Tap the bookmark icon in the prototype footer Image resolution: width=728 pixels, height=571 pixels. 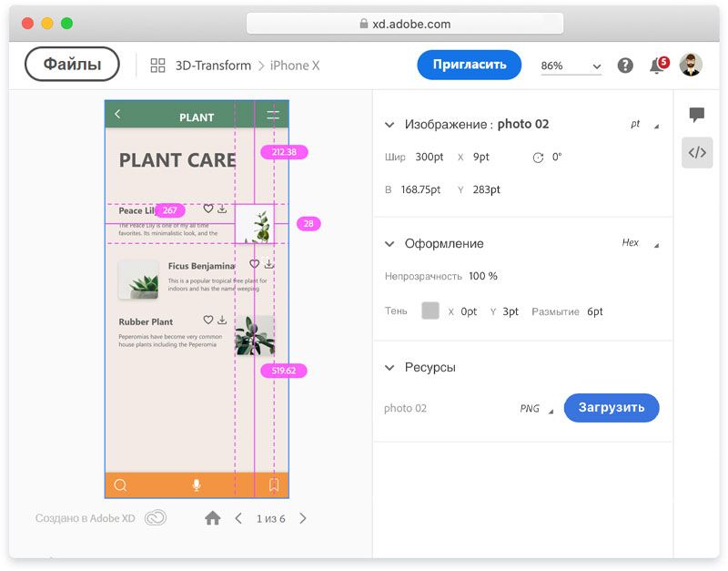click(274, 485)
